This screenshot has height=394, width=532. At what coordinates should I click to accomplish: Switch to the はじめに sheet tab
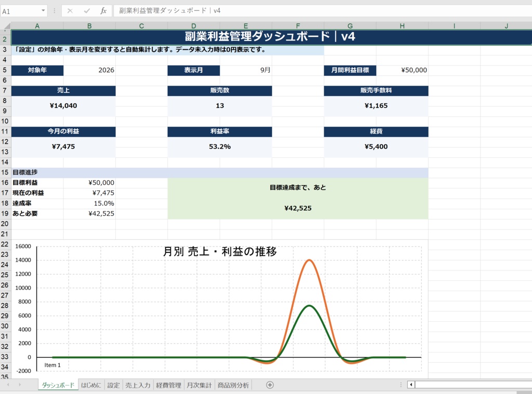[91, 385]
